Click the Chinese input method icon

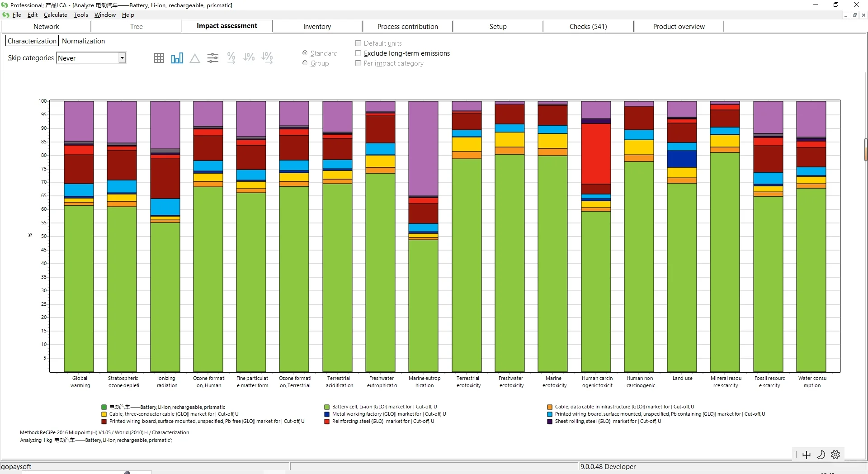click(x=807, y=455)
